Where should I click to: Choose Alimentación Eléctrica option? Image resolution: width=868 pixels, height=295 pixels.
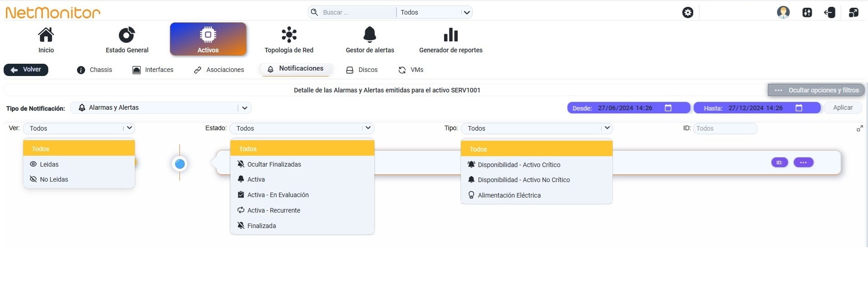pos(536,195)
